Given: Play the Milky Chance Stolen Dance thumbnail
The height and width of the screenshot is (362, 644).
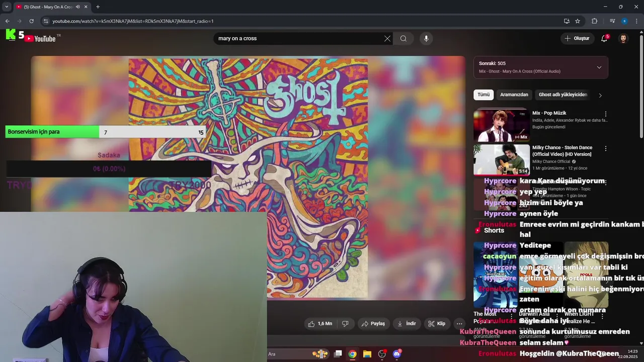Looking at the screenshot, I should 502,160.
